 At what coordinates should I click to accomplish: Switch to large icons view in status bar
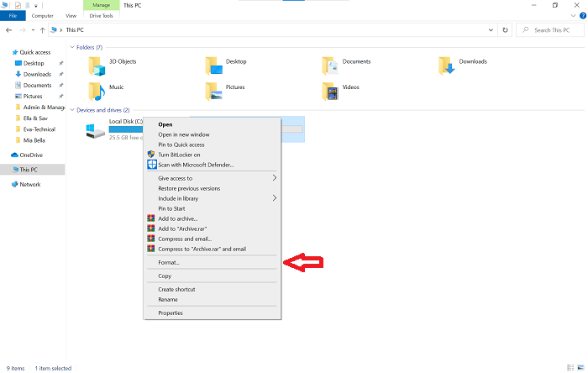point(581,368)
